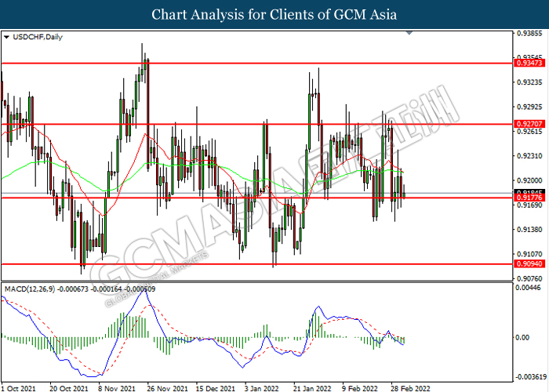Click the 26 Nov 2021 date label

pyautogui.click(x=166, y=388)
